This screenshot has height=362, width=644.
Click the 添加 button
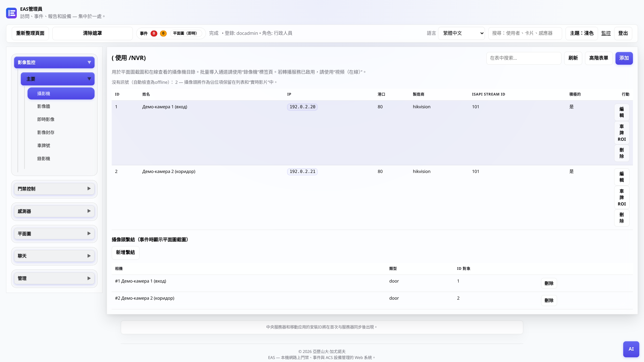(x=624, y=58)
